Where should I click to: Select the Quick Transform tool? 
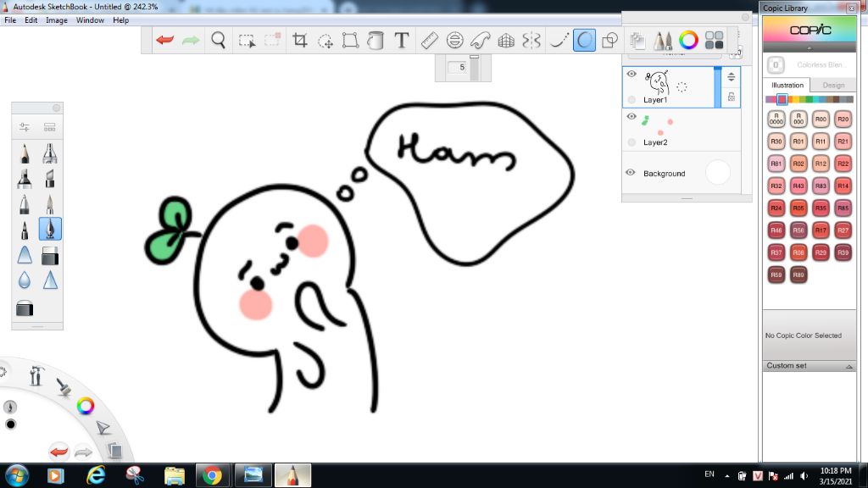coord(325,41)
